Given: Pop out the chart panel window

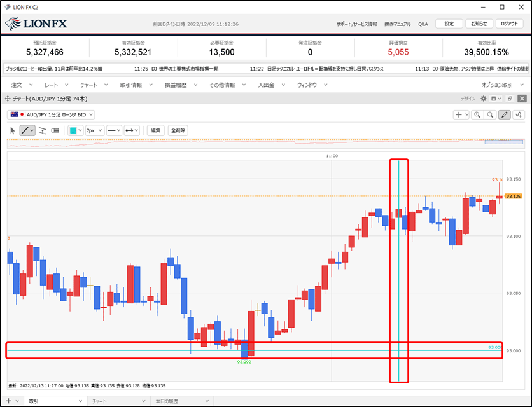Looking at the screenshot, I should pyautogui.click(x=510, y=99).
